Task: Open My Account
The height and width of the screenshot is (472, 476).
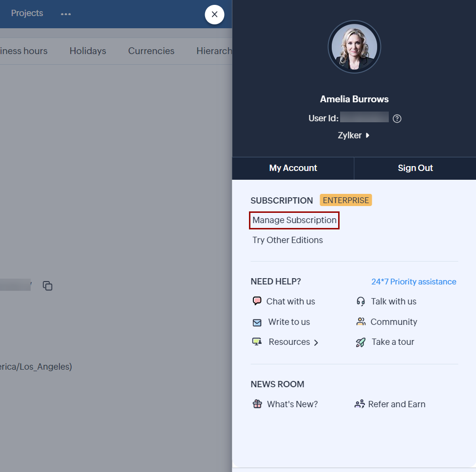Action: click(293, 168)
